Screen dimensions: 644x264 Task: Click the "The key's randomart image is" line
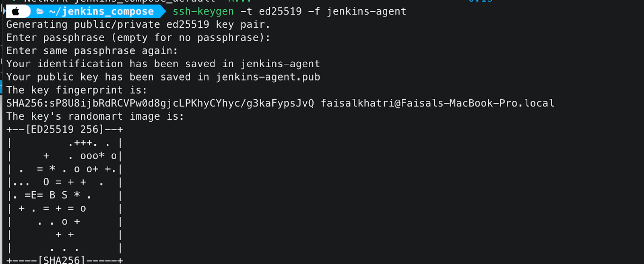click(x=95, y=116)
